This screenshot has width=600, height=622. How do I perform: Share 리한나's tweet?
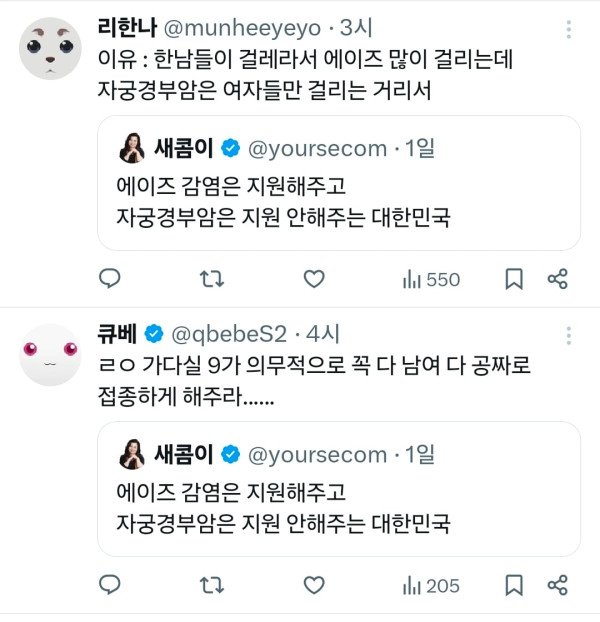point(558,279)
